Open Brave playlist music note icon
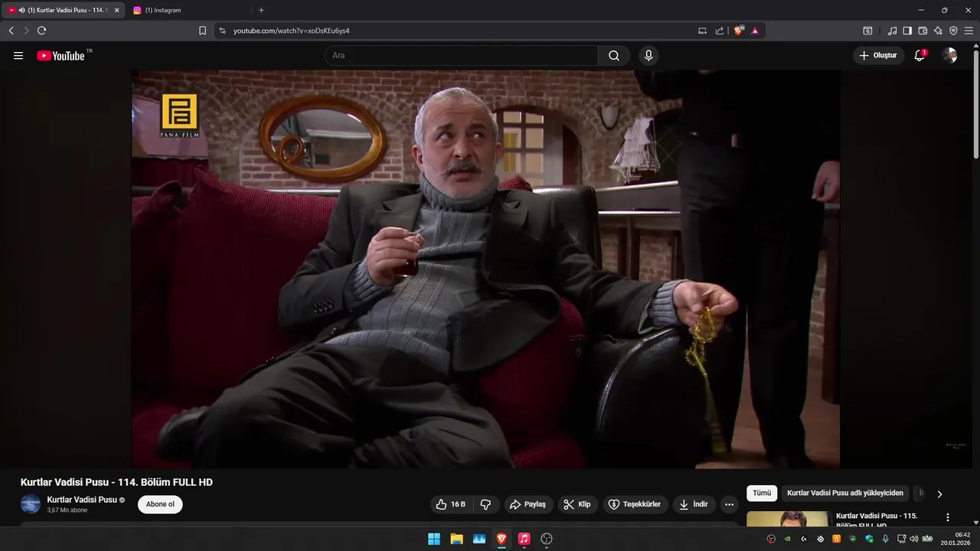This screenshot has height=551, width=980. [892, 31]
